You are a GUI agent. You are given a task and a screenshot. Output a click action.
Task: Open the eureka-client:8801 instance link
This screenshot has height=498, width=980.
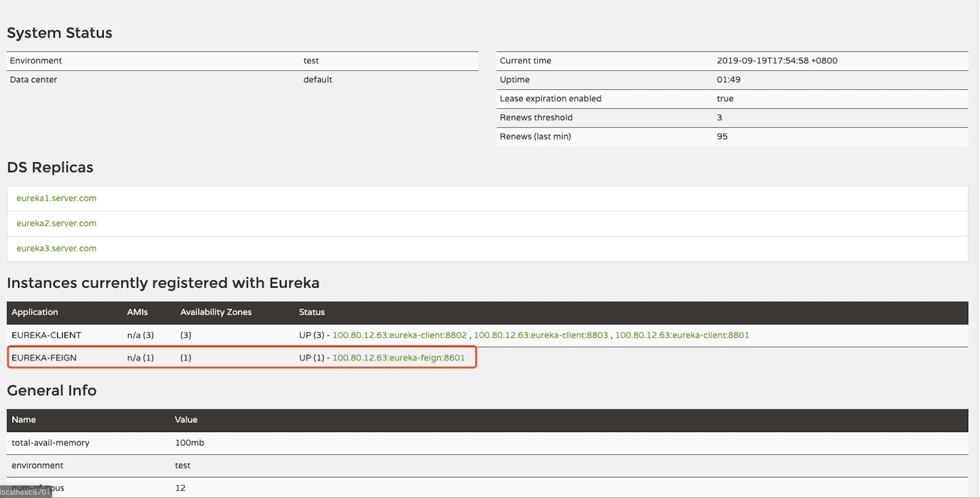pos(682,335)
